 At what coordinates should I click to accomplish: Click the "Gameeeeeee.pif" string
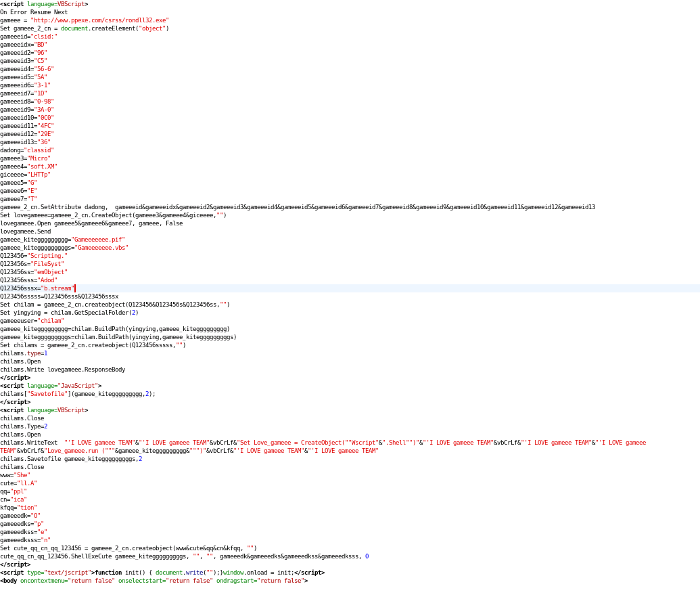(x=98, y=240)
